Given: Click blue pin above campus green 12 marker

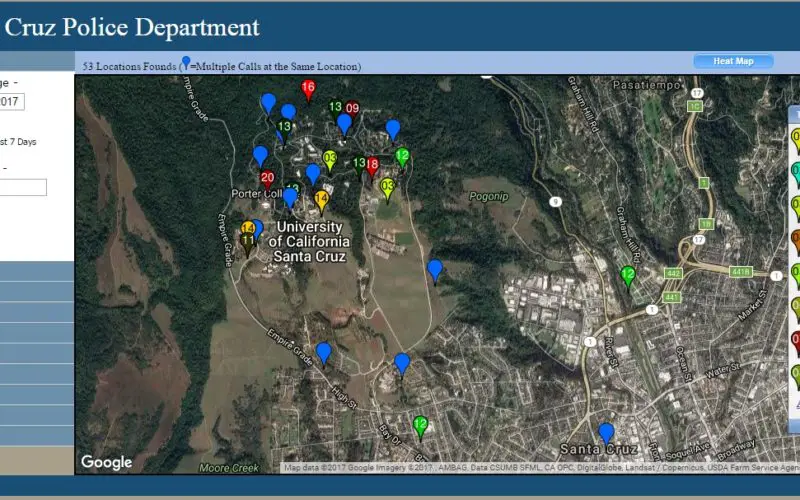Looking at the screenshot, I should click(392, 130).
